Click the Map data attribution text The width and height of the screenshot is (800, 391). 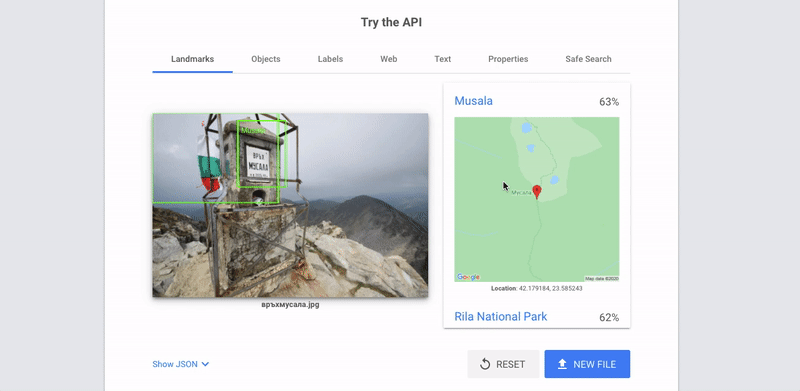coord(602,279)
